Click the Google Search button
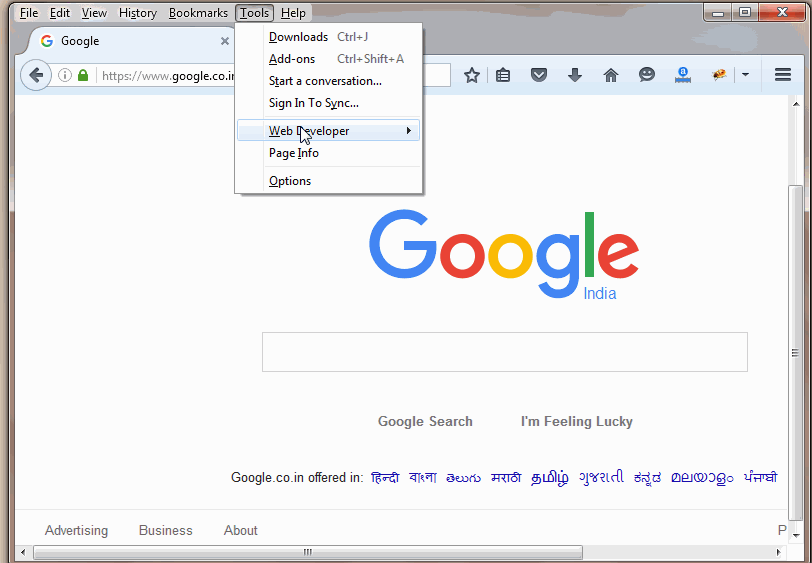Screen dimensions: 812x563 [x=425, y=422]
